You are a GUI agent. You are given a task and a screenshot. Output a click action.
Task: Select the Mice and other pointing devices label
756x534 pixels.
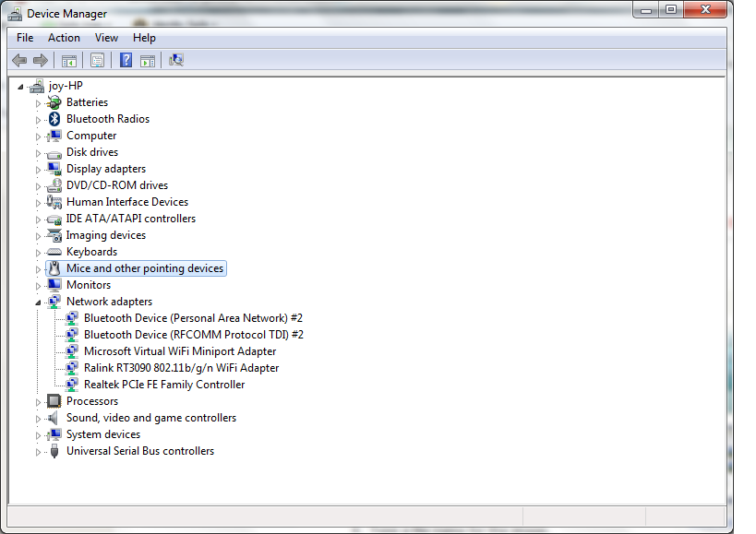click(x=145, y=268)
